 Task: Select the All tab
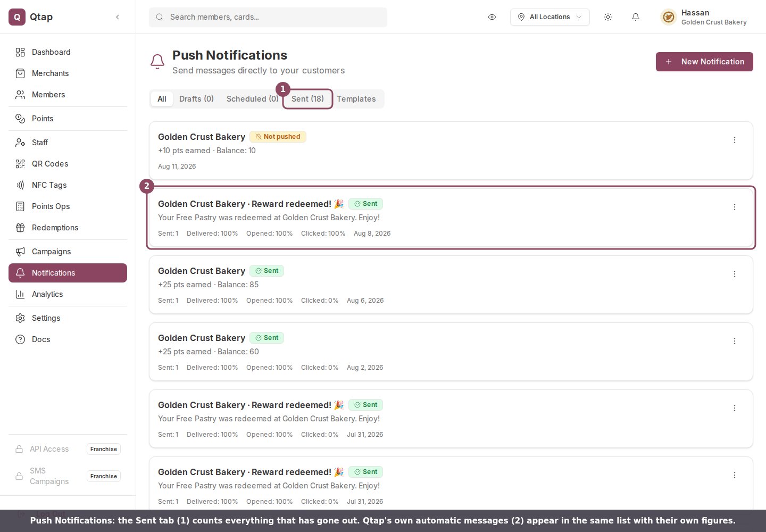[162, 99]
